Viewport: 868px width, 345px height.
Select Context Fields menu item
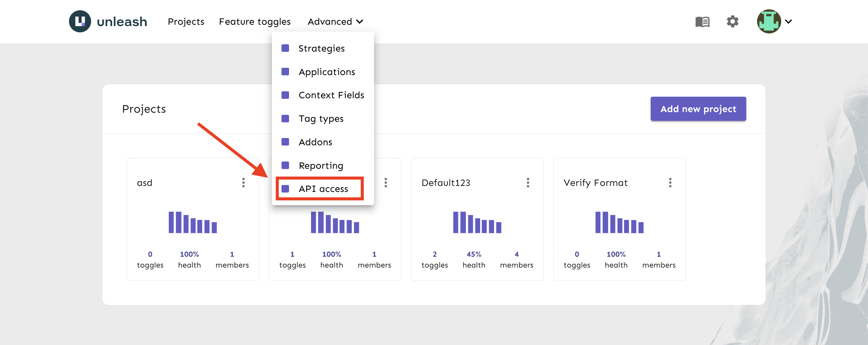coord(331,95)
